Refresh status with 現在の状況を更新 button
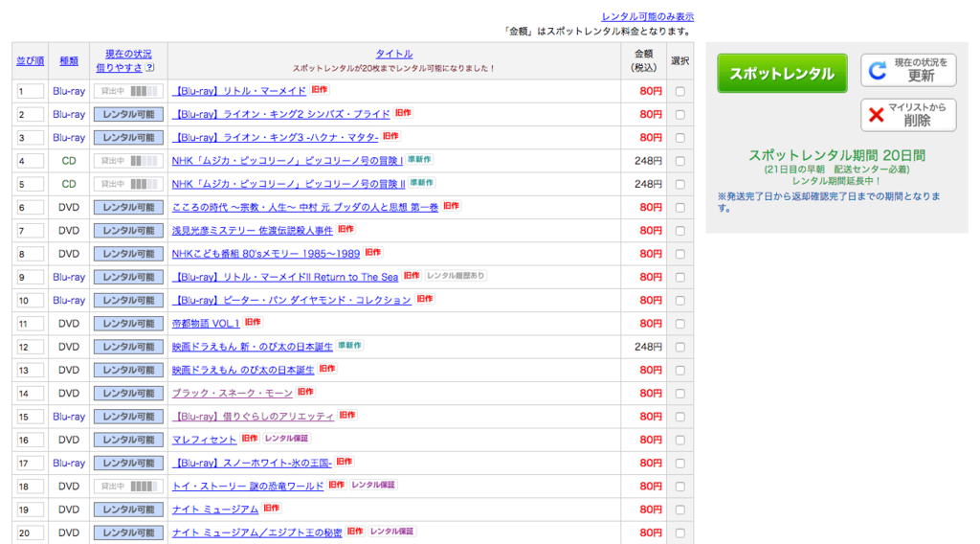 [908, 70]
